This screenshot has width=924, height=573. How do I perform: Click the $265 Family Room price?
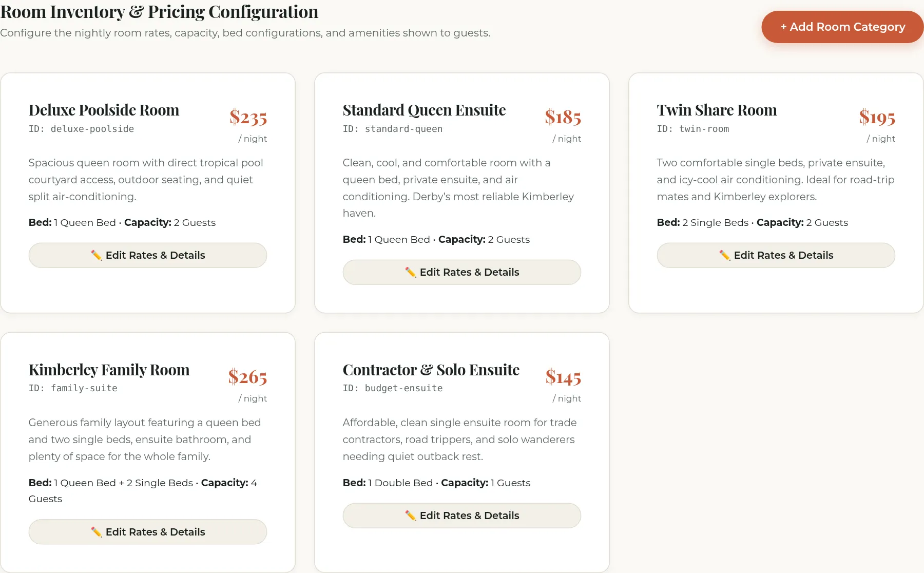247,377
